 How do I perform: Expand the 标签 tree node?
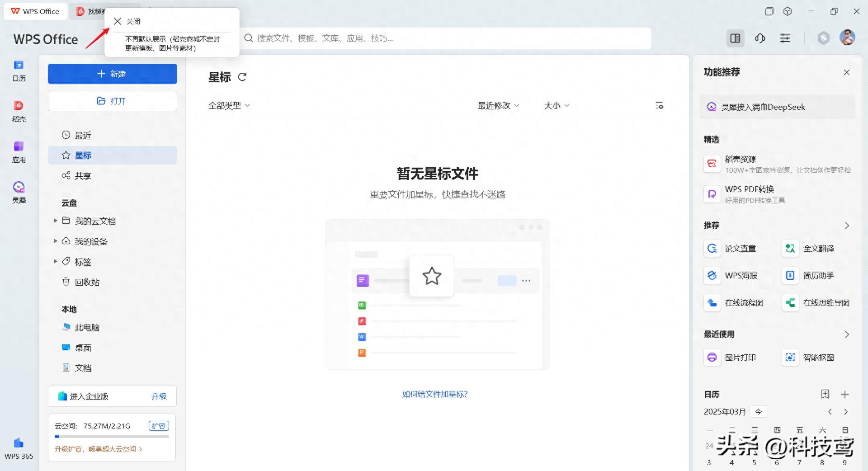56,261
